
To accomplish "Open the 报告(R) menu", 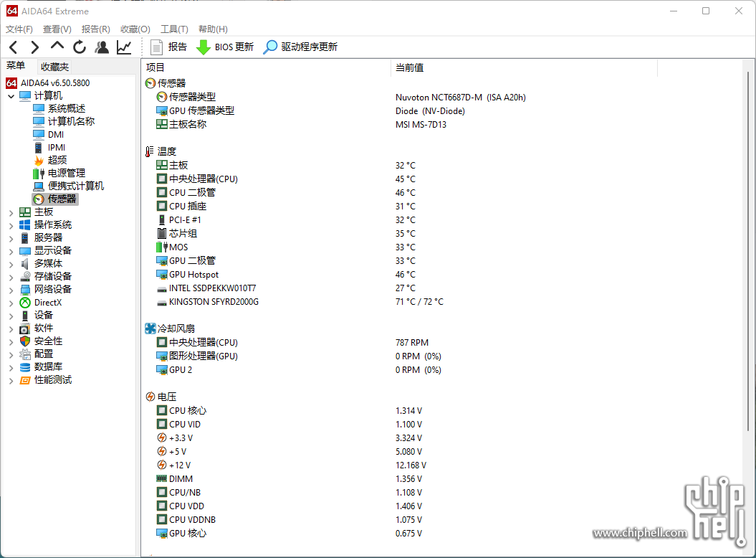I will 95,29.
